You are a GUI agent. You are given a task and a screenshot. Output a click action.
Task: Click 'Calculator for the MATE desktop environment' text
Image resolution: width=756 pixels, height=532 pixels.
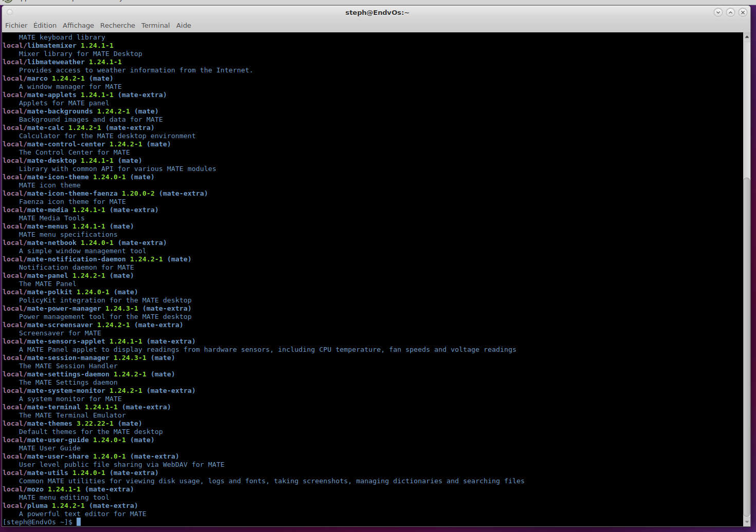[107, 136]
